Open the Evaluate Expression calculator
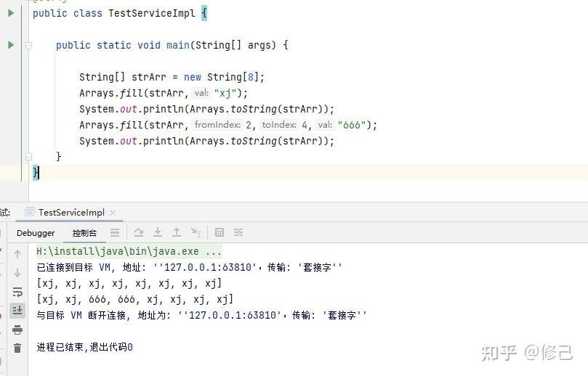This screenshot has height=376, width=588. [x=220, y=233]
